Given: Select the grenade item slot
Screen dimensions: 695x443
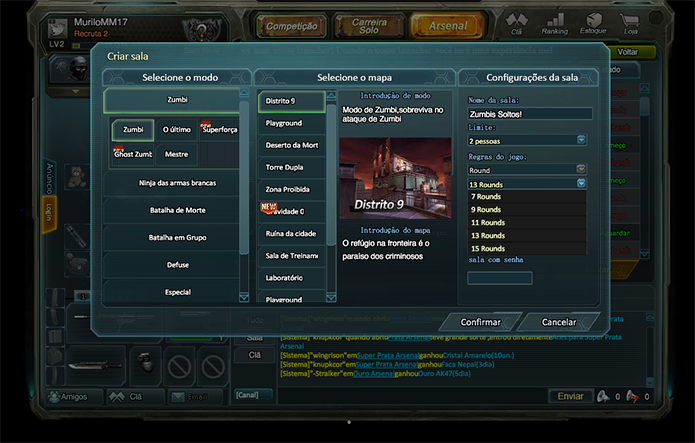Looking at the screenshot, I should click(x=145, y=364).
